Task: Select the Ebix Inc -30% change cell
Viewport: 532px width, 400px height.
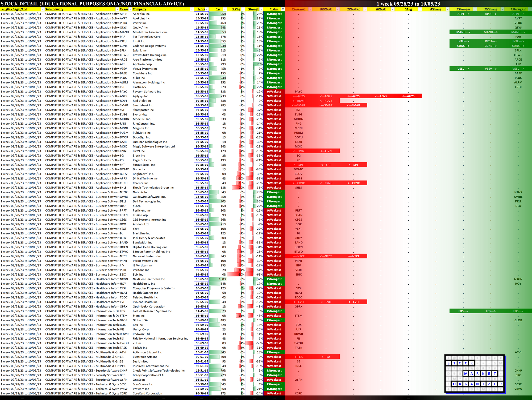Action: click(236, 275)
